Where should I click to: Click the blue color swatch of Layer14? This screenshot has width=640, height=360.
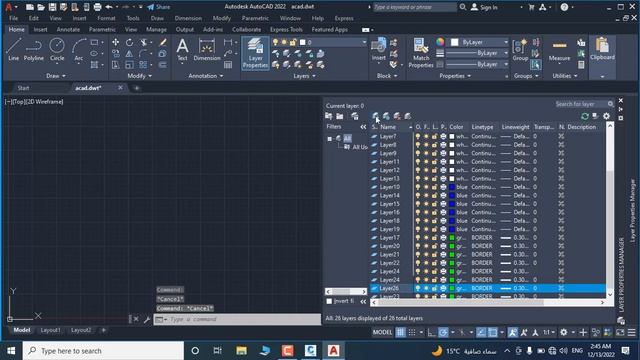[x=452, y=196]
